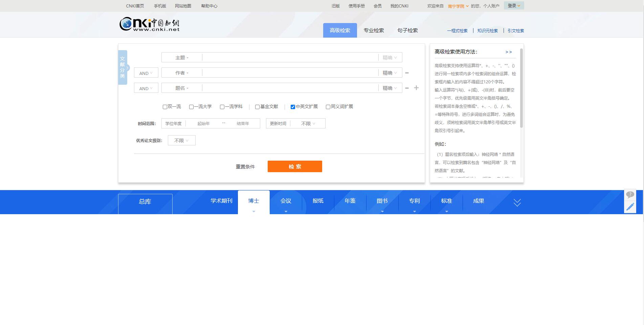Remove the 作者 search row with minus icon
644x325 pixels.
pos(407,73)
